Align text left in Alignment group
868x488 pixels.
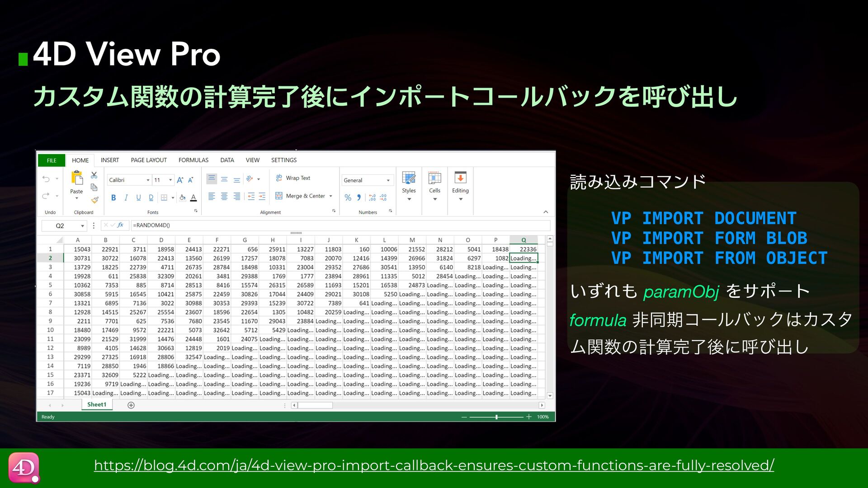[x=212, y=196]
